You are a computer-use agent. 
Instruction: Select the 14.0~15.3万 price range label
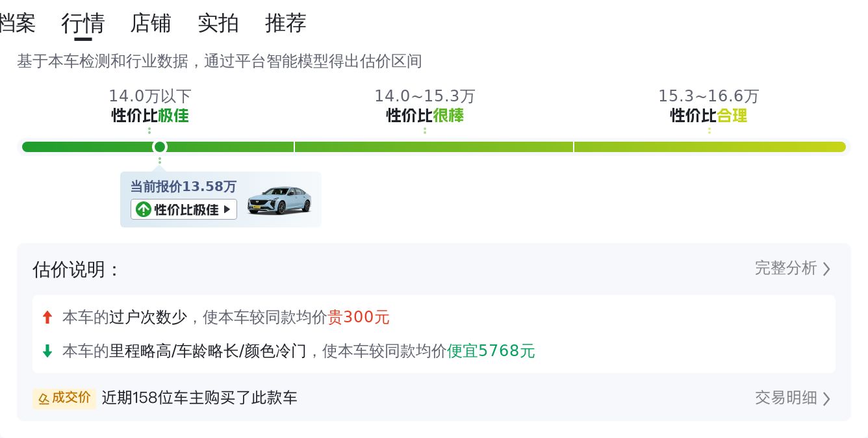(x=424, y=96)
